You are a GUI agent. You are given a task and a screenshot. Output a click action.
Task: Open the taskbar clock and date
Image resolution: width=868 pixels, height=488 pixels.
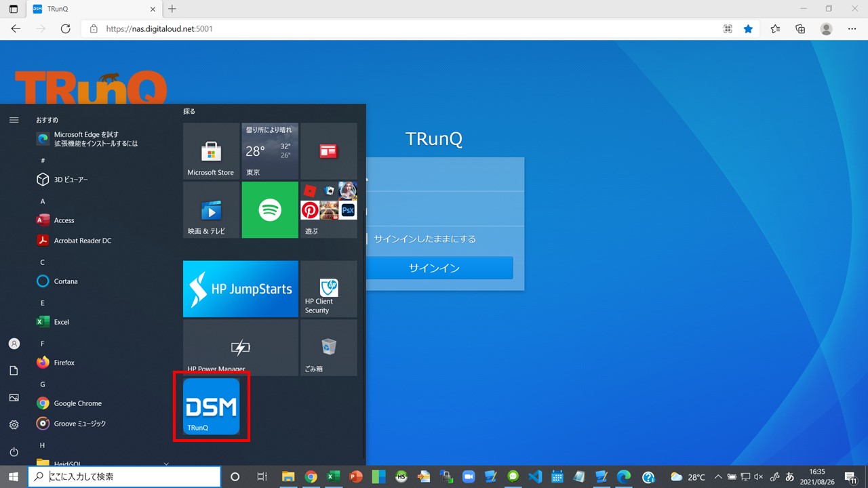coord(817,476)
